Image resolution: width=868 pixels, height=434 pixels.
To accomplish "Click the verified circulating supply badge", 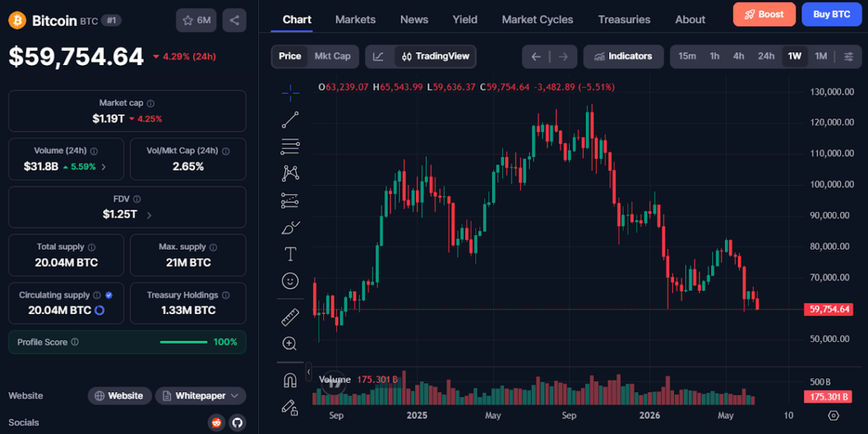I will click(109, 295).
